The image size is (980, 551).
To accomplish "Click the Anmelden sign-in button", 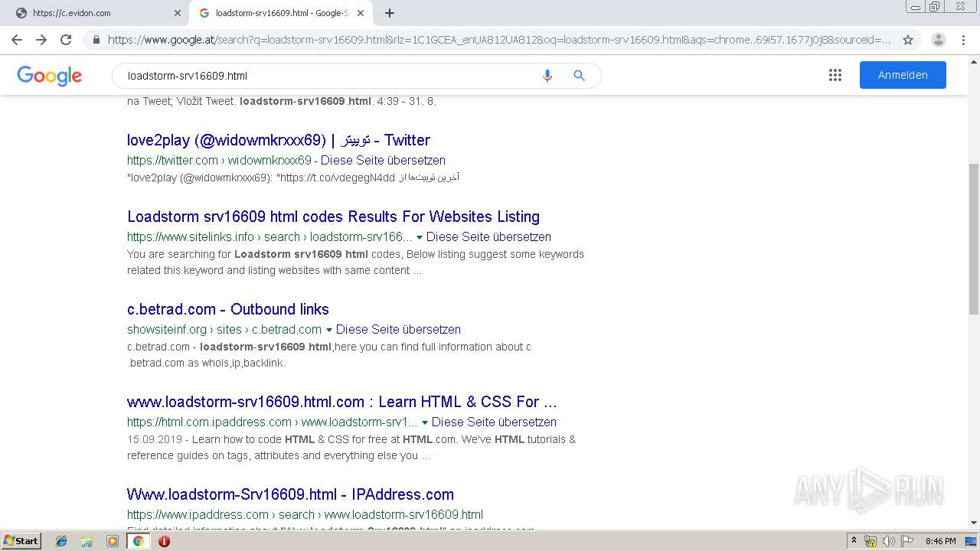I will [903, 75].
